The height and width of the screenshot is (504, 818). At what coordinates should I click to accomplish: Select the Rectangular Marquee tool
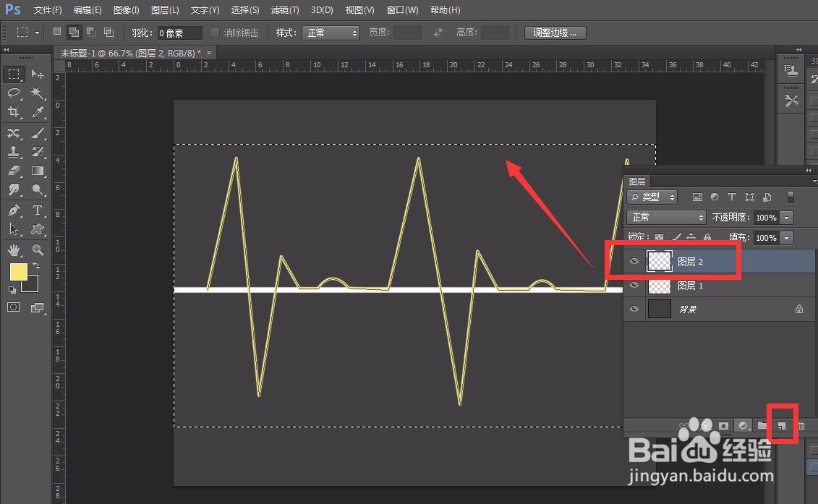point(14,74)
